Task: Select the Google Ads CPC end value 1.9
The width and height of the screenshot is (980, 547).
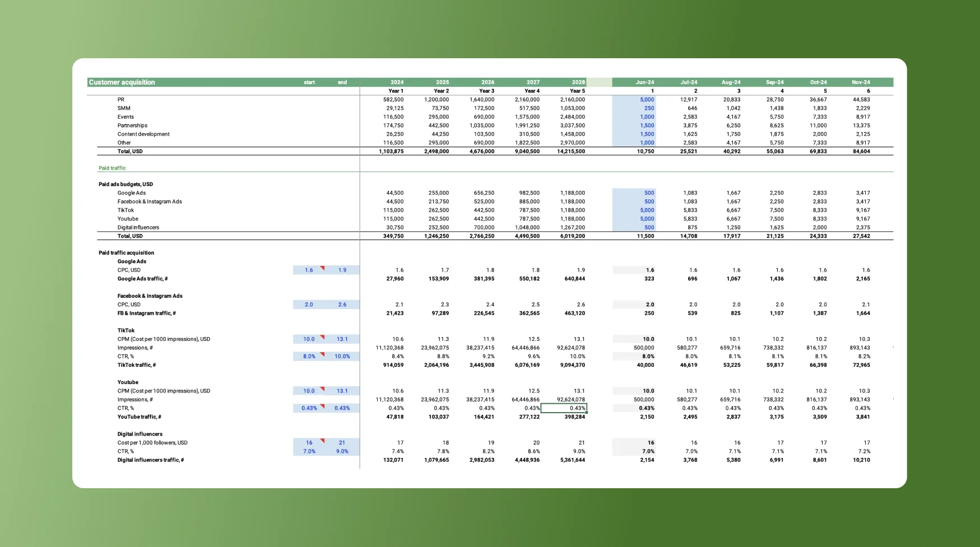Action: pyautogui.click(x=342, y=270)
